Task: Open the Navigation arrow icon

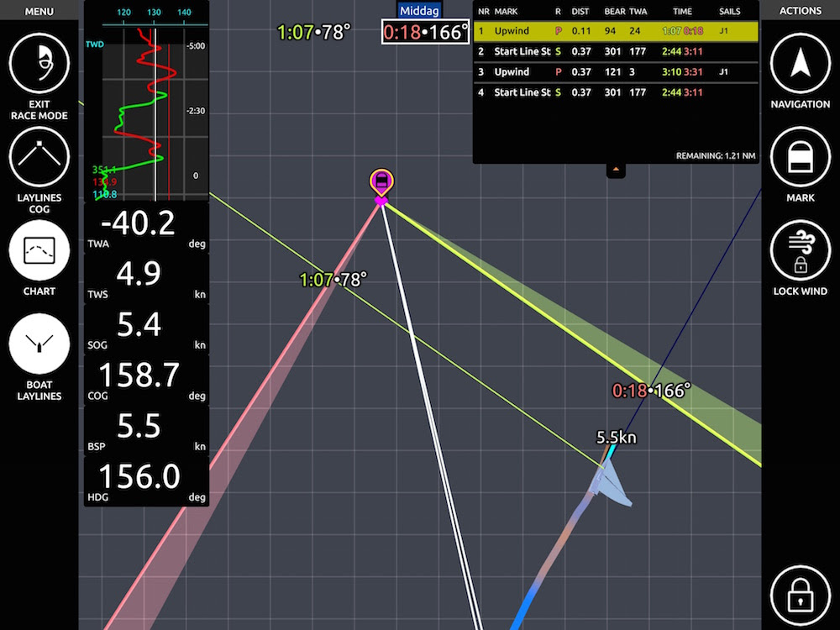Action: (x=800, y=66)
